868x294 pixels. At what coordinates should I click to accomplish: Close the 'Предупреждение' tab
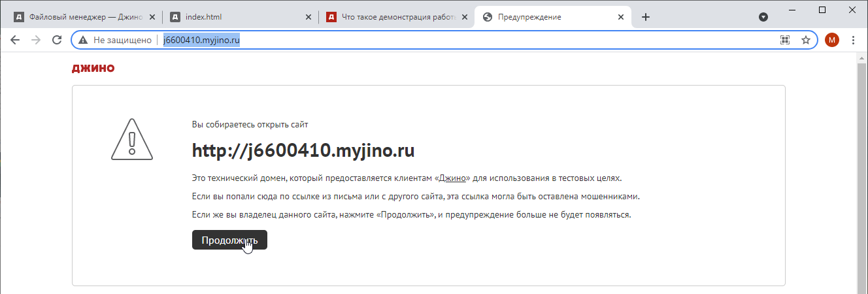pos(622,17)
